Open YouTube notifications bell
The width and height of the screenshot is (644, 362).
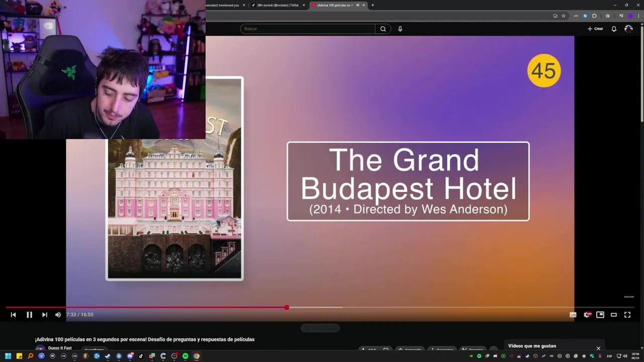[x=614, y=29]
